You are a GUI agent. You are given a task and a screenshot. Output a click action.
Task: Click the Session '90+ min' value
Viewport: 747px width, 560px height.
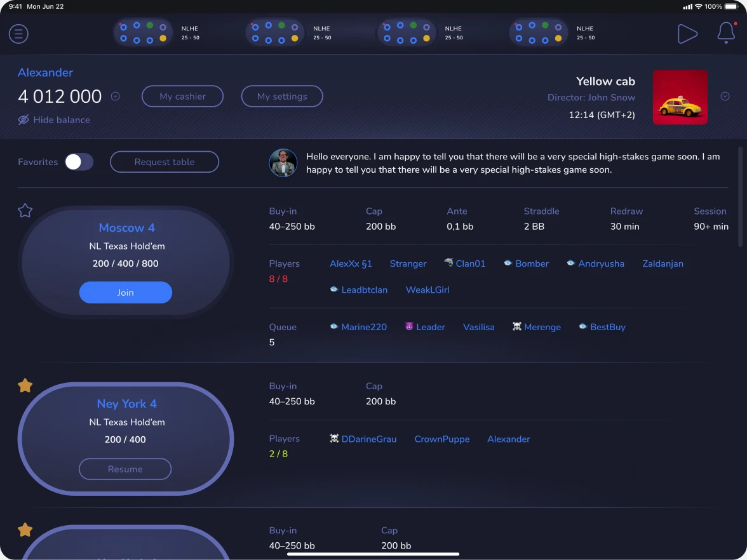tap(711, 226)
